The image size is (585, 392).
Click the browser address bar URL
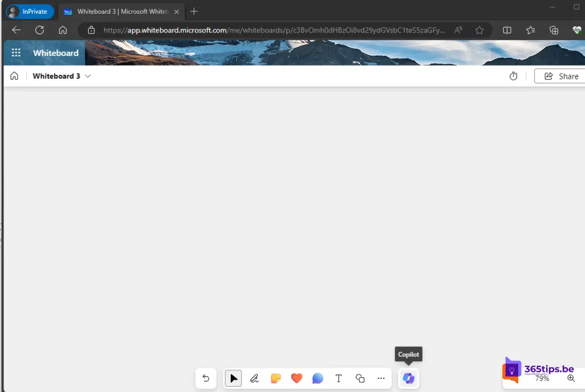[x=274, y=30]
